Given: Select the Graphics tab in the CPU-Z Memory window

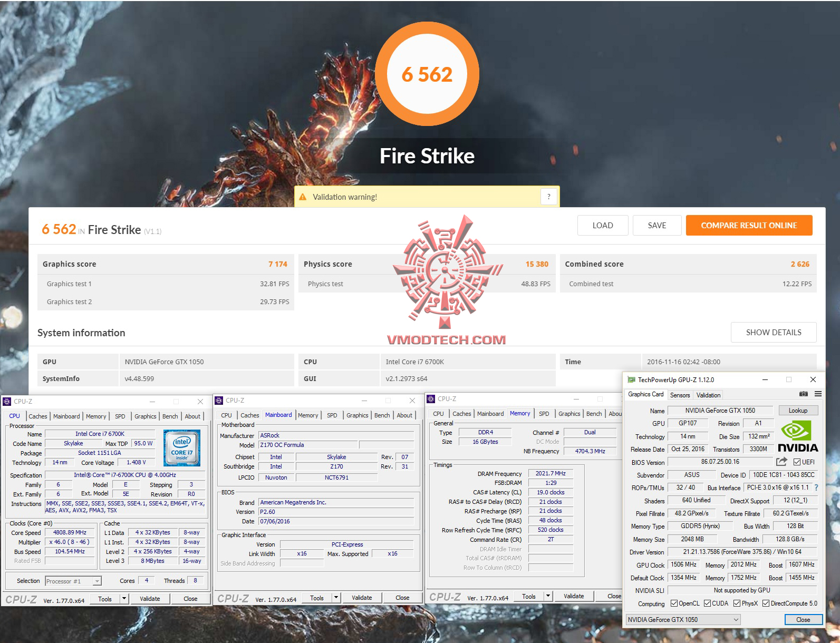Looking at the screenshot, I should (x=569, y=414).
